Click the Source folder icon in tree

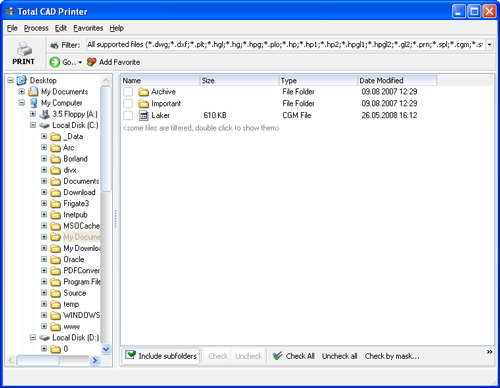coord(55,293)
